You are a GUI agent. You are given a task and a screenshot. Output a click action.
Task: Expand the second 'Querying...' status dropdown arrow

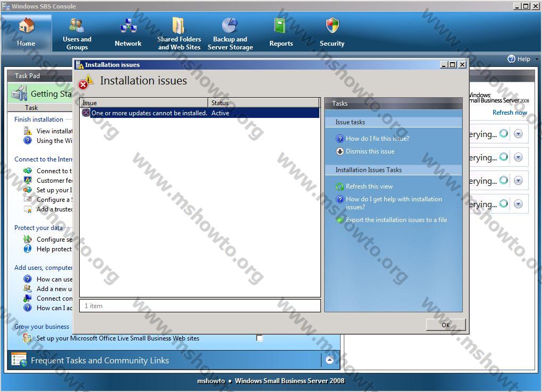pyautogui.click(x=518, y=157)
